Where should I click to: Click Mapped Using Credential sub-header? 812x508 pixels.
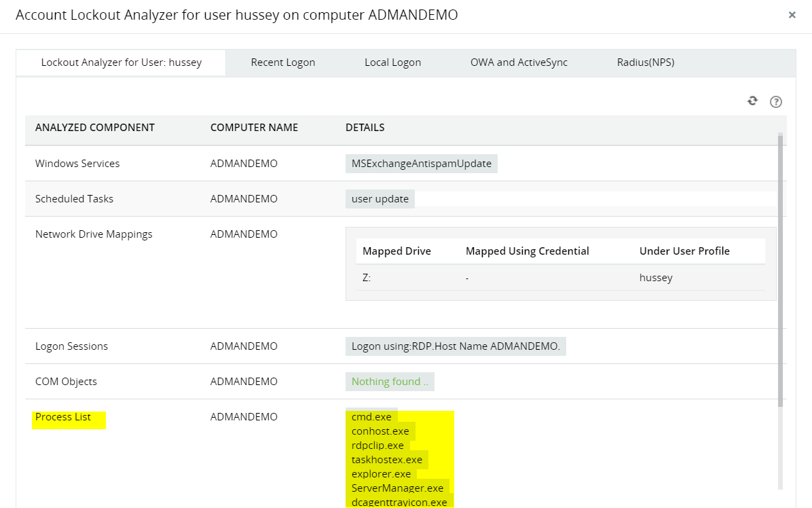pos(527,251)
